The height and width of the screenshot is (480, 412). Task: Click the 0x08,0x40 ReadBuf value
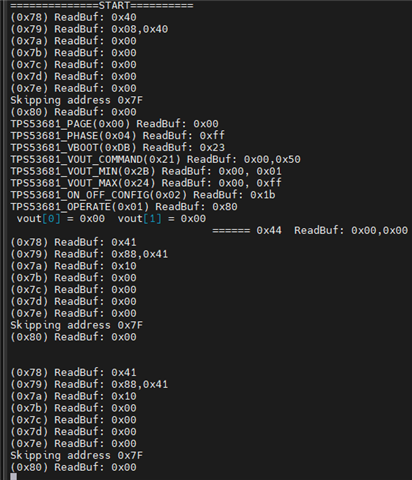click(140, 29)
